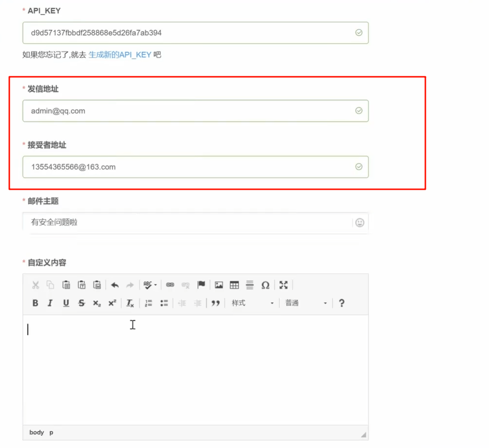Open emoji picker in subject field
489x448 pixels.
pyautogui.click(x=360, y=223)
